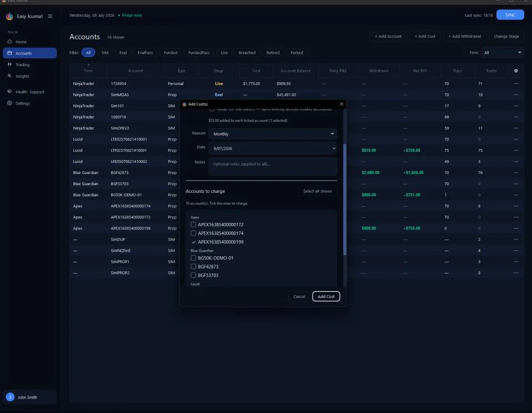The image size is (532, 413).
Task: Untick the APEX16385400000199 checkbox
Action: tap(193, 242)
